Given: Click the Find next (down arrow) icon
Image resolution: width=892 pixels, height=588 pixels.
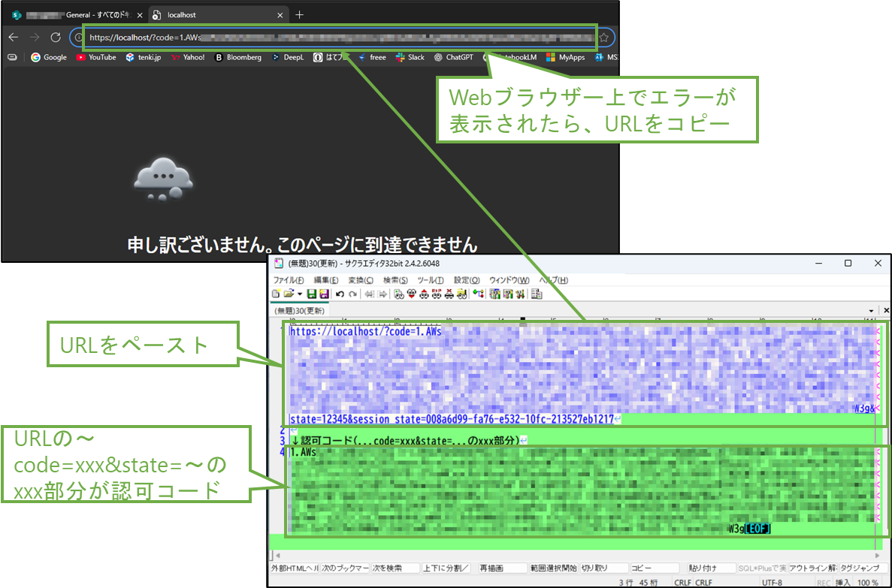Looking at the screenshot, I should (x=412, y=294).
